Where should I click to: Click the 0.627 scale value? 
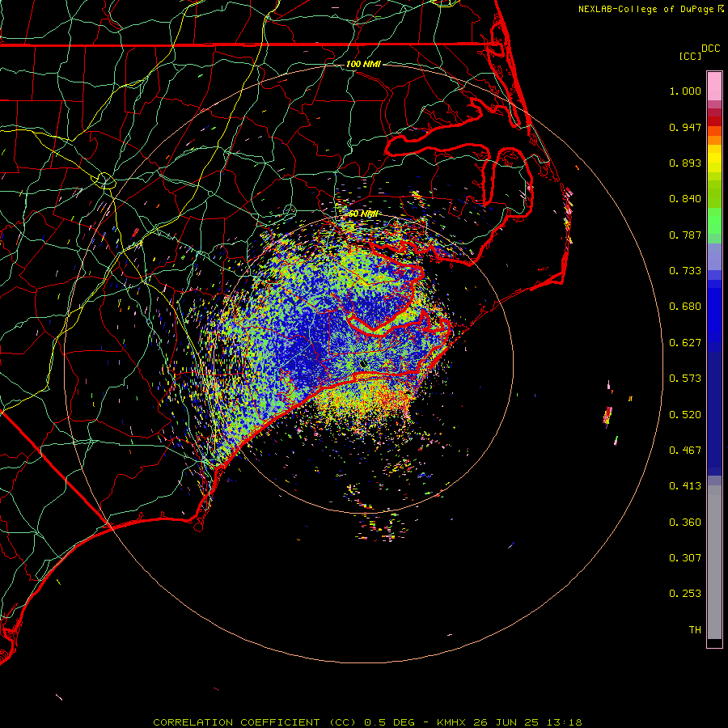tap(685, 343)
